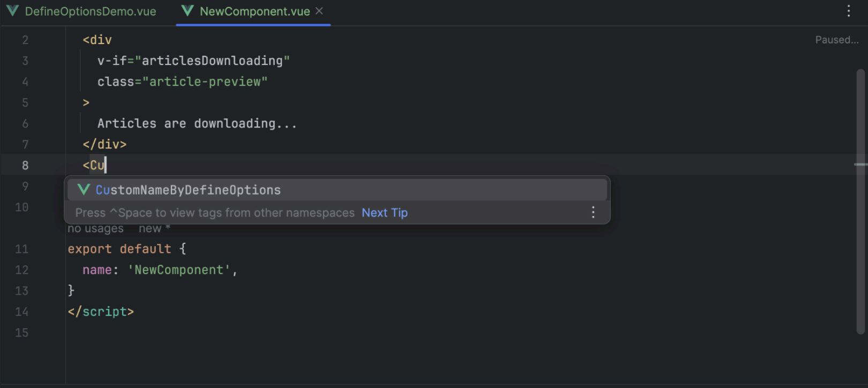Click gutter line number 11
The height and width of the screenshot is (388, 868).
22,249
